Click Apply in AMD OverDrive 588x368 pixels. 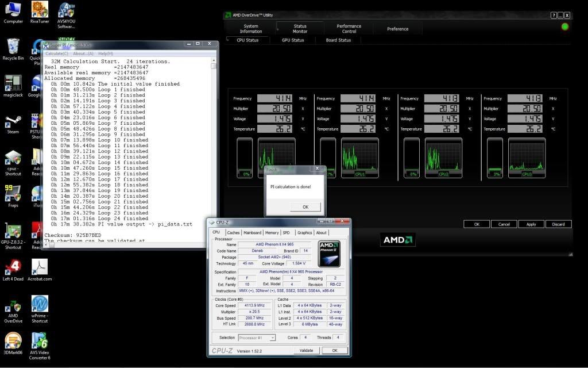point(531,224)
